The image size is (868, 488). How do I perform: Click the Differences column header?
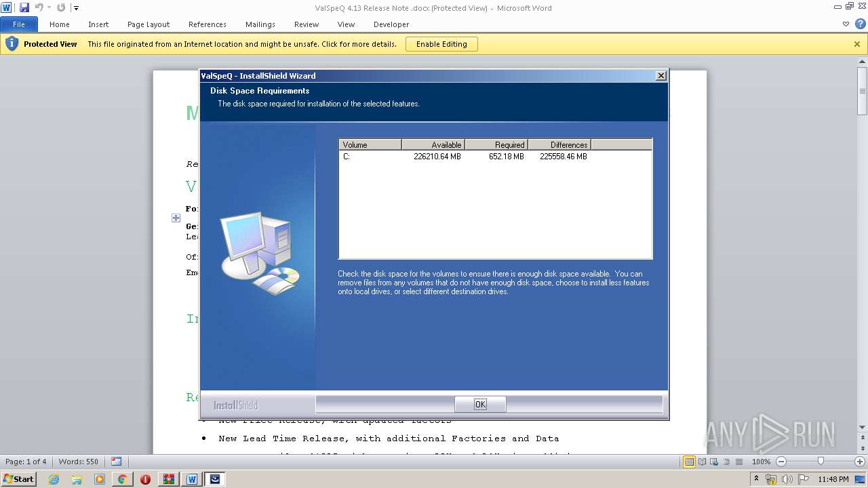click(x=559, y=144)
